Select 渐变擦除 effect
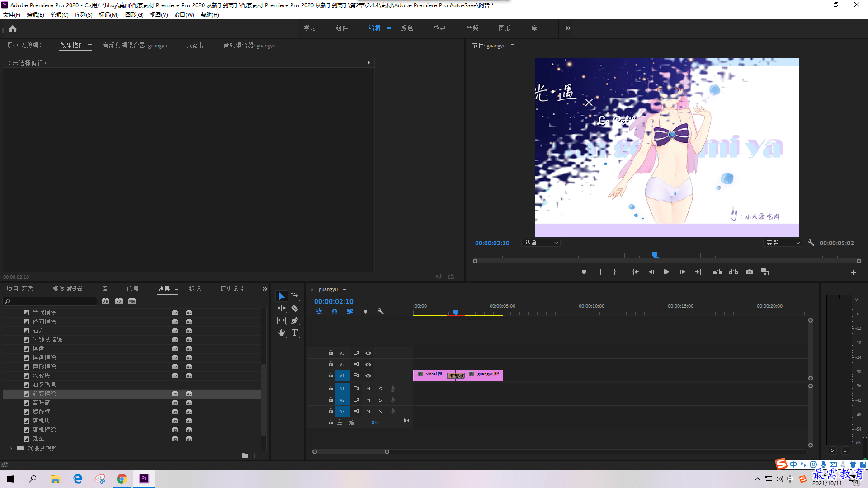 [132, 394]
